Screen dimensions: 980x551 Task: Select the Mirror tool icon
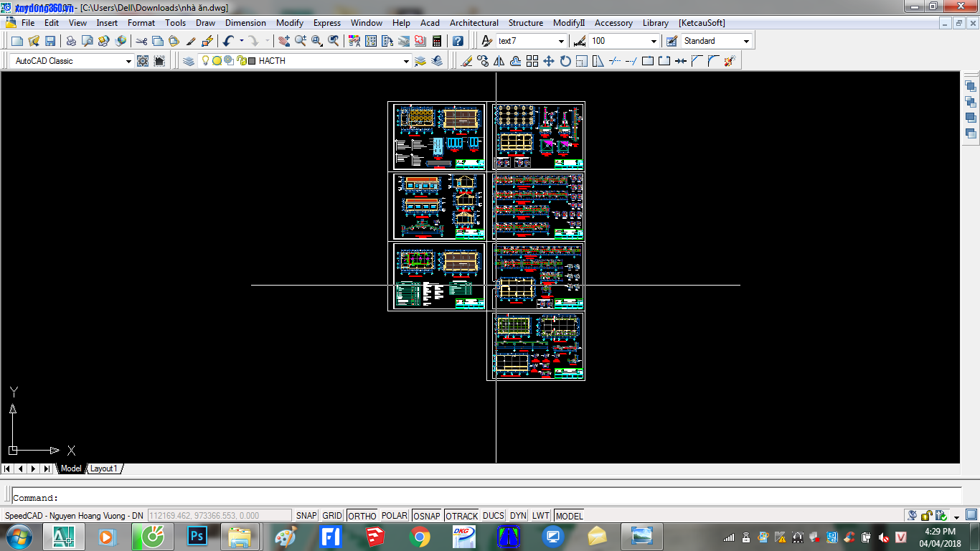[x=499, y=61]
